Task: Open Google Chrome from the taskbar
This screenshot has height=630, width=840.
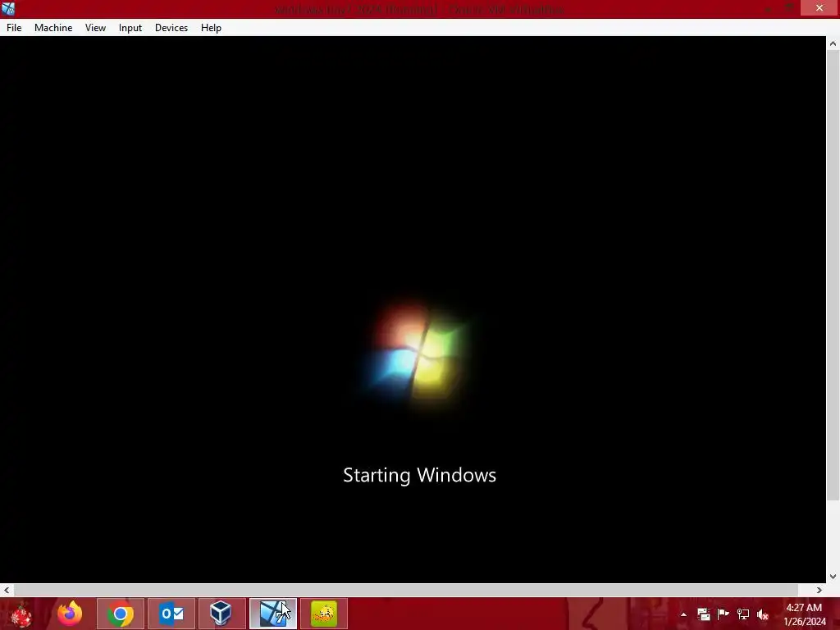Action: coord(121,614)
